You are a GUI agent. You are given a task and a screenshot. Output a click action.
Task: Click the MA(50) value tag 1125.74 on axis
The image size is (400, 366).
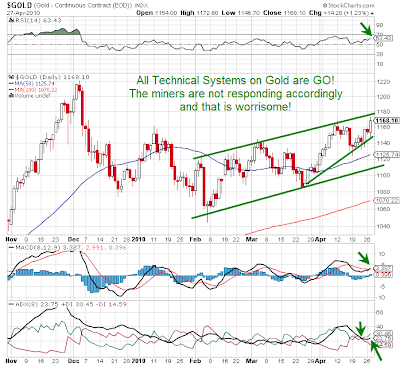coord(387,155)
